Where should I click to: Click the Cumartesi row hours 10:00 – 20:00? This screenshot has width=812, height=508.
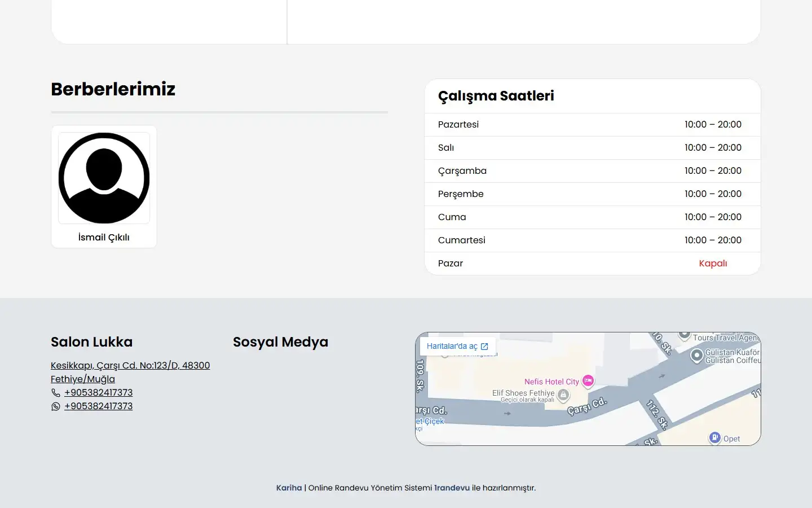point(713,240)
